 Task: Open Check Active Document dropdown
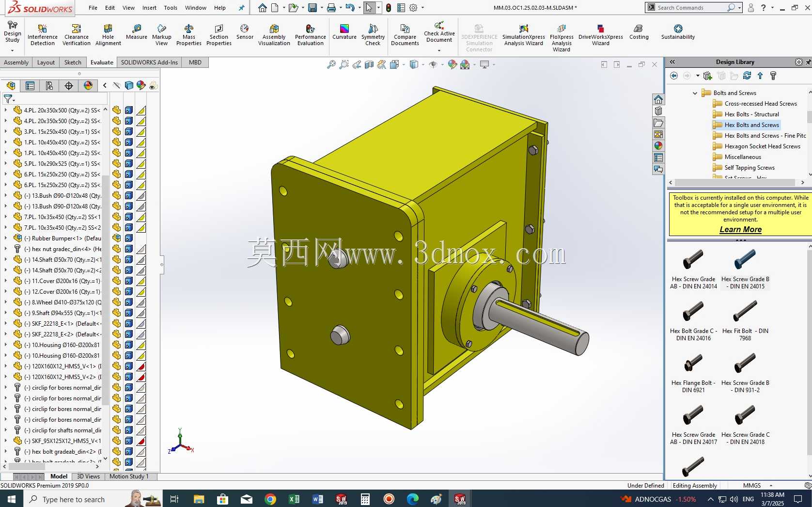click(x=439, y=50)
